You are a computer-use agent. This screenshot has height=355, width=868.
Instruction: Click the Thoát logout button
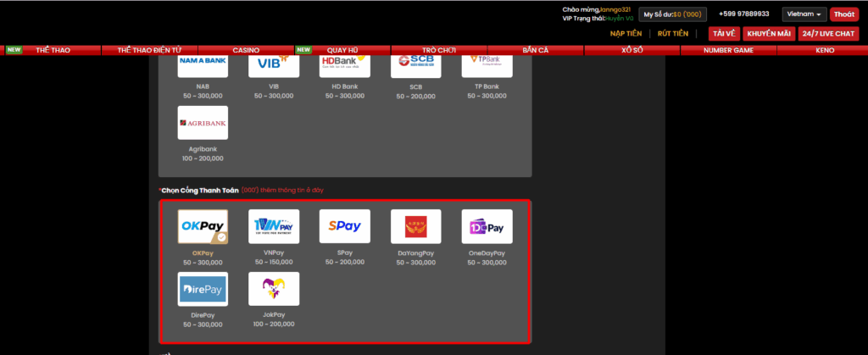(844, 14)
